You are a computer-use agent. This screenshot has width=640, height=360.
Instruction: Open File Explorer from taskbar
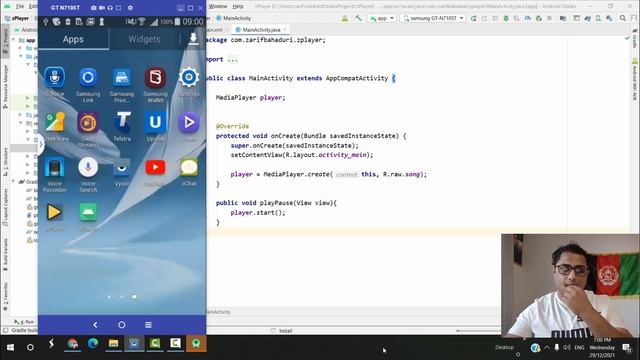point(113,344)
